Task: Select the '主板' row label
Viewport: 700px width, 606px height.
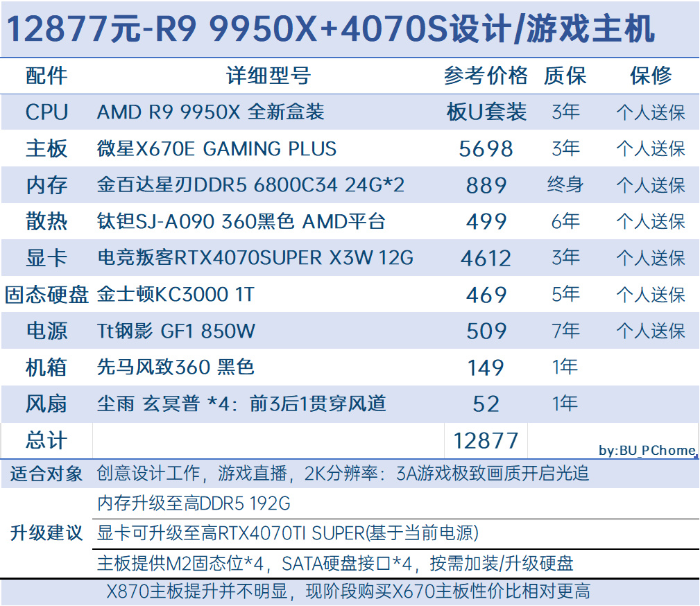Action: [46, 148]
